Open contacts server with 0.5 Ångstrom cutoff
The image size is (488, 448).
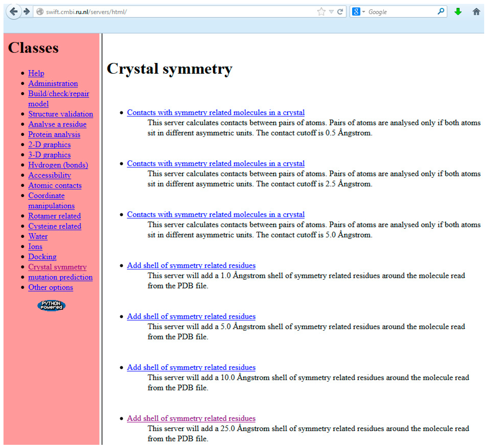tap(216, 113)
